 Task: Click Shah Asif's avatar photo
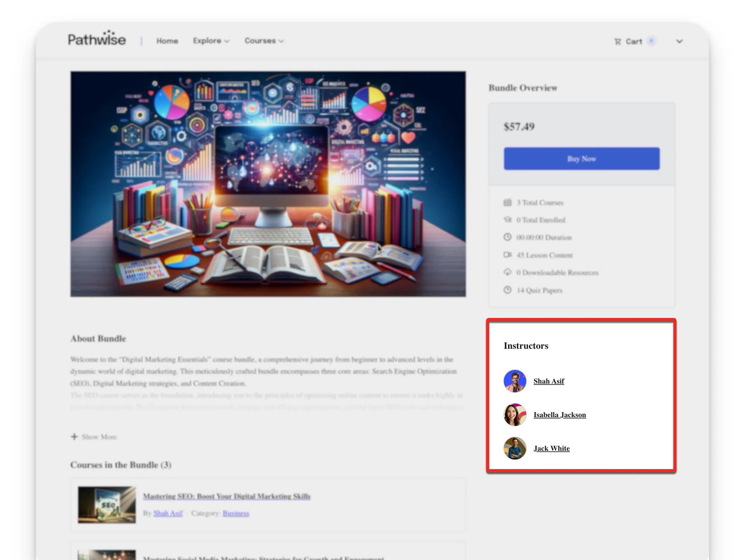point(515,381)
